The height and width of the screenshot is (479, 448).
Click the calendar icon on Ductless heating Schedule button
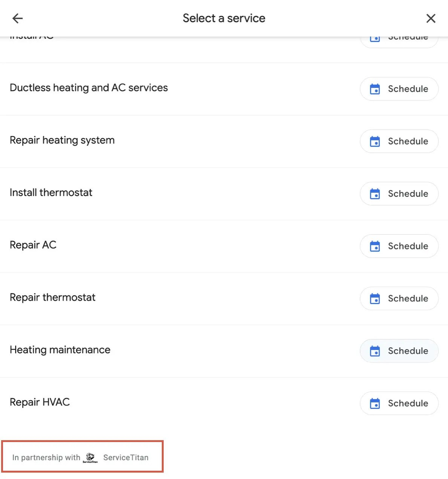(x=374, y=89)
